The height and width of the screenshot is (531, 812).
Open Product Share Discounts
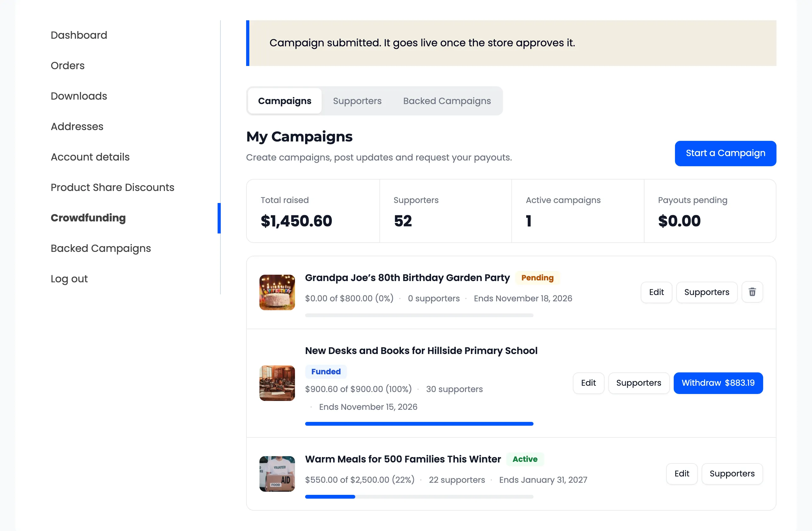click(113, 187)
